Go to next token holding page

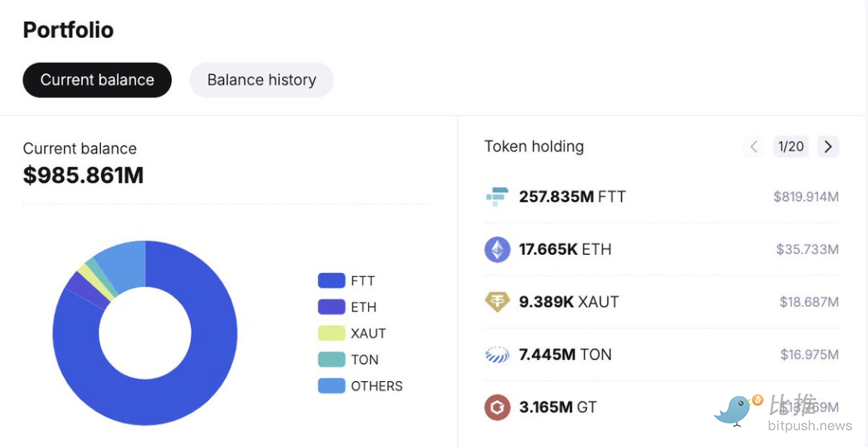pyautogui.click(x=828, y=147)
